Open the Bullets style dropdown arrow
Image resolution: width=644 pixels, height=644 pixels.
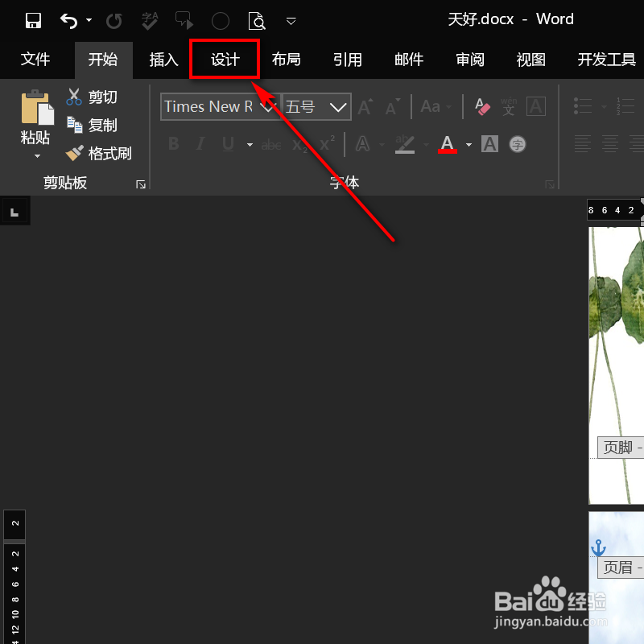[604, 107]
